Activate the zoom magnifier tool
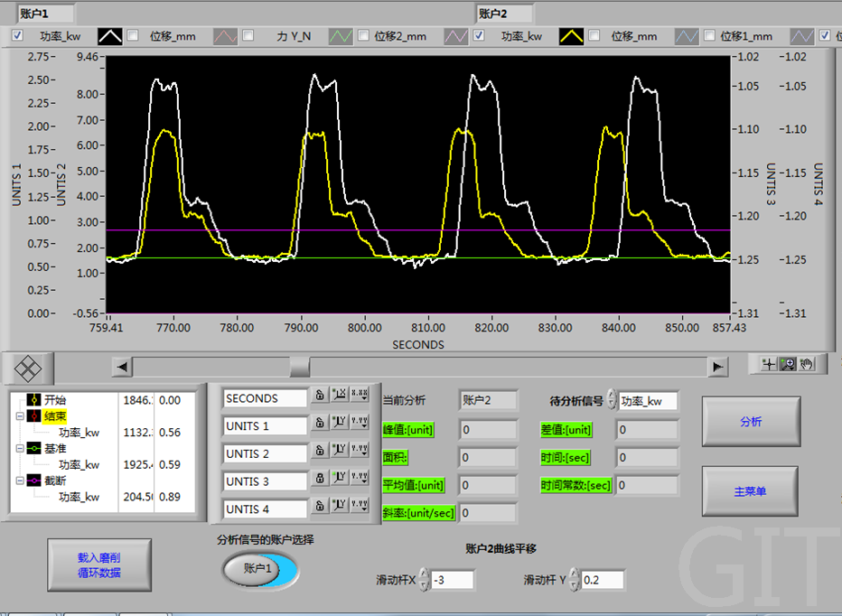Screen dimensions: 842x616 [788, 364]
